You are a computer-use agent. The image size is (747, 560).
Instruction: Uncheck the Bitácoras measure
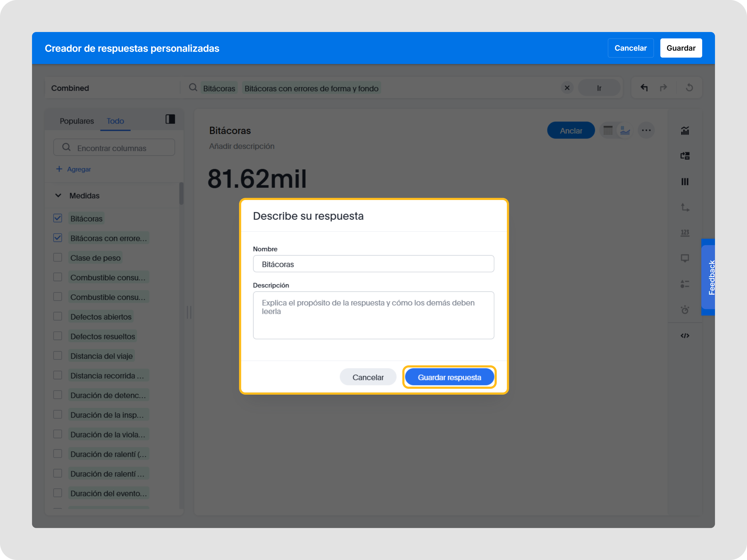[x=57, y=218]
